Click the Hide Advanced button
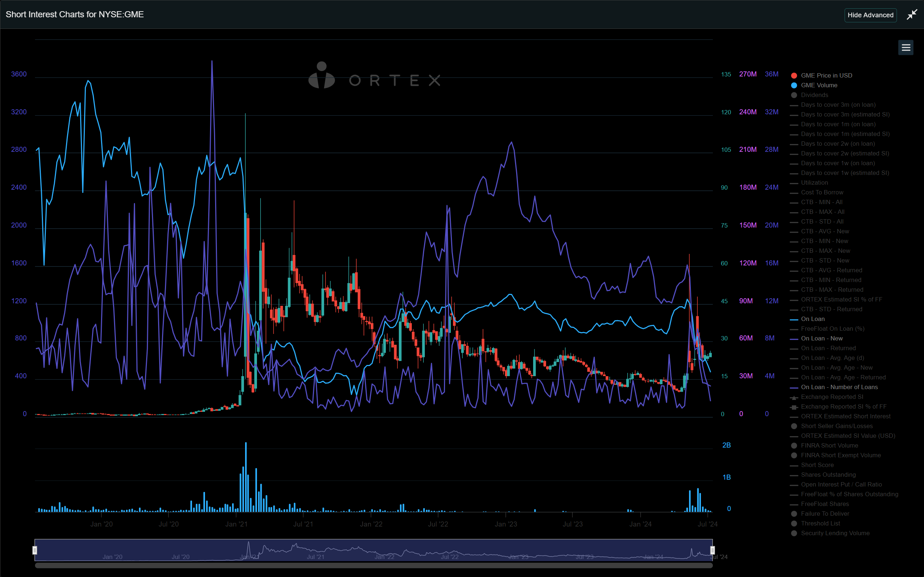 [x=871, y=15]
